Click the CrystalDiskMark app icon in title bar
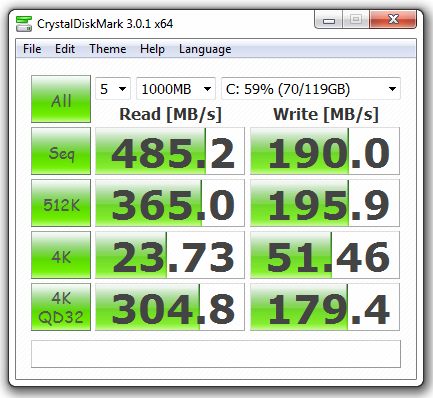 click(x=24, y=24)
